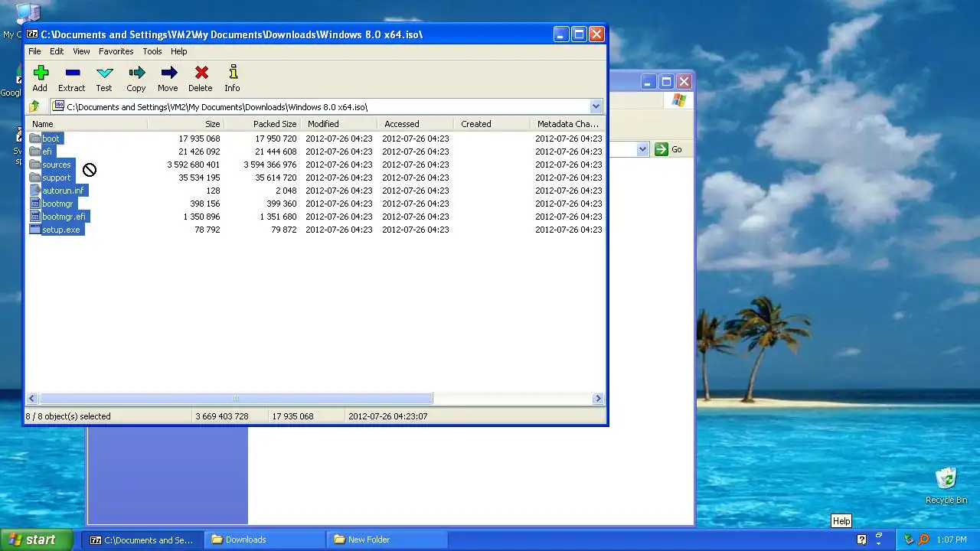
Task: Expand the address path dropdown
Action: [596, 106]
